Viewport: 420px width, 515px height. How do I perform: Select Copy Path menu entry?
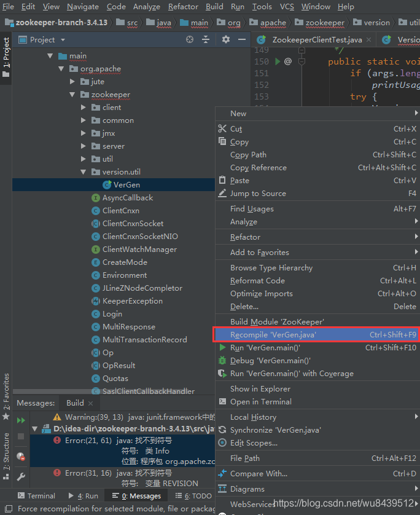317,155
